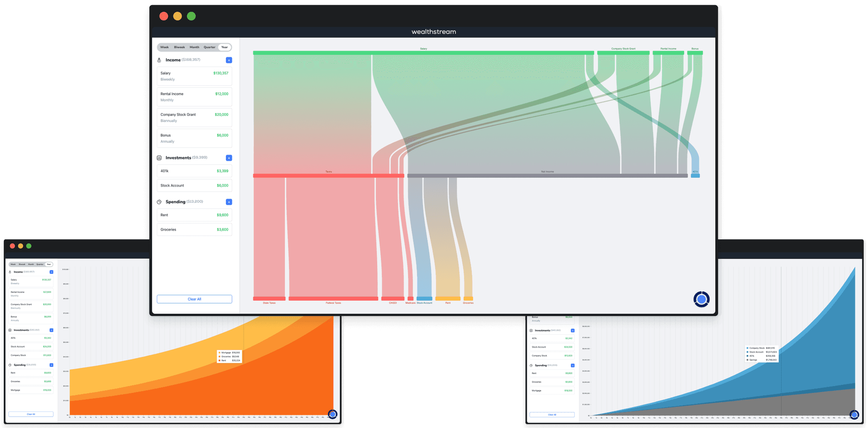Select Year period in left background window
This screenshot has height=428, width=868.
click(x=49, y=264)
